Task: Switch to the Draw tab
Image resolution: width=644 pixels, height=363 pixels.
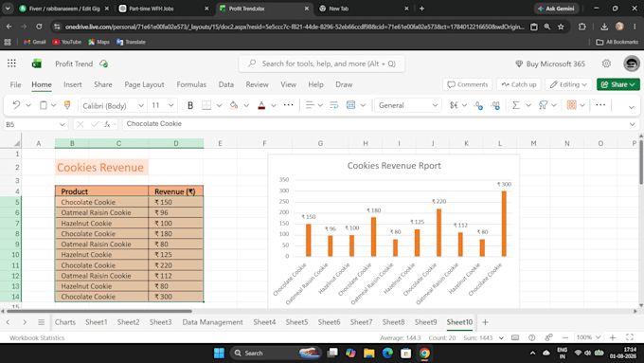Action: (x=344, y=84)
